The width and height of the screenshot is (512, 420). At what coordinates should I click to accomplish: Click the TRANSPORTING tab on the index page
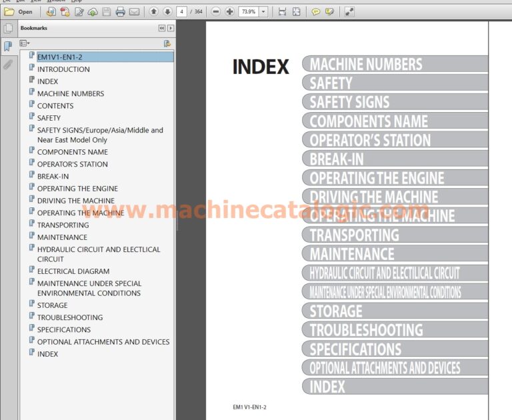pos(395,235)
